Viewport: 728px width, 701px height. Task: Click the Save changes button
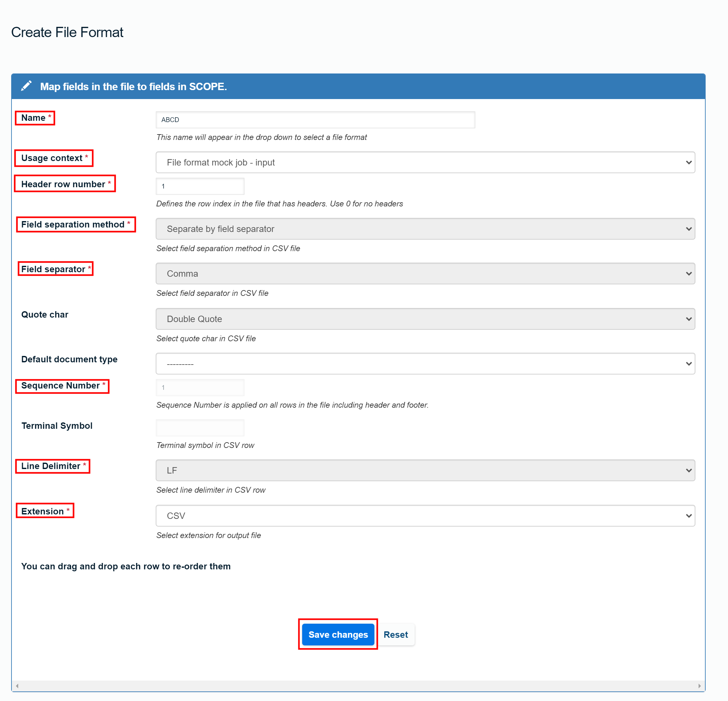click(x=338, y=635)
